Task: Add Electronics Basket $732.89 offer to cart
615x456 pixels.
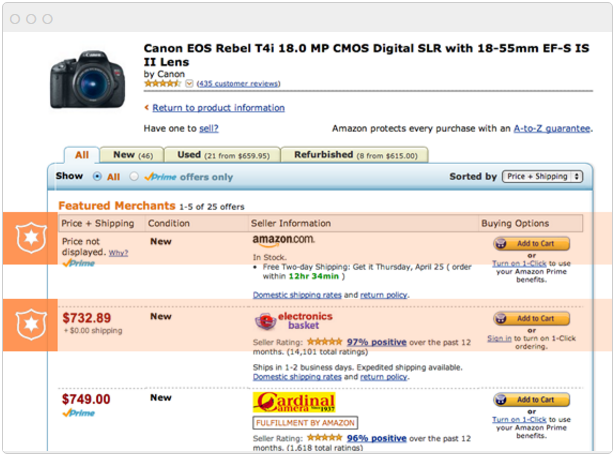Action: (x=531, y=319)
